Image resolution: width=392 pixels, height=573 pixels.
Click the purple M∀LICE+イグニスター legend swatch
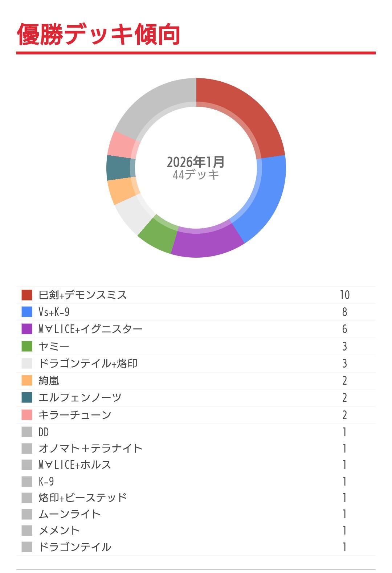coord(27,329)
